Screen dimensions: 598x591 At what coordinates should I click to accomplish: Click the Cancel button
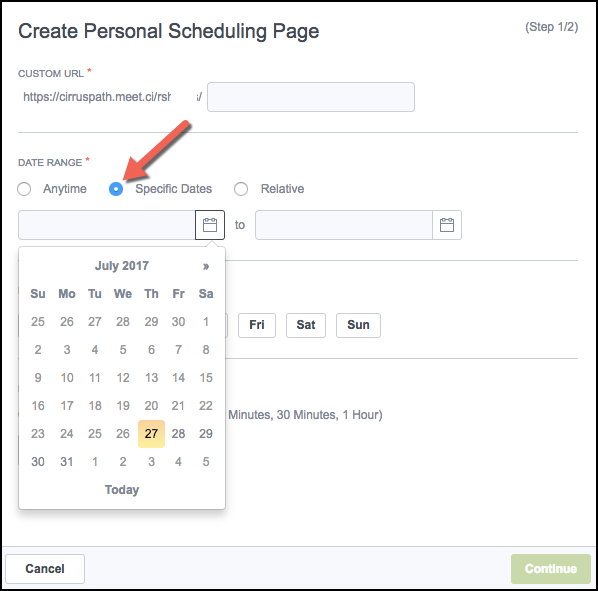(45, 569)
